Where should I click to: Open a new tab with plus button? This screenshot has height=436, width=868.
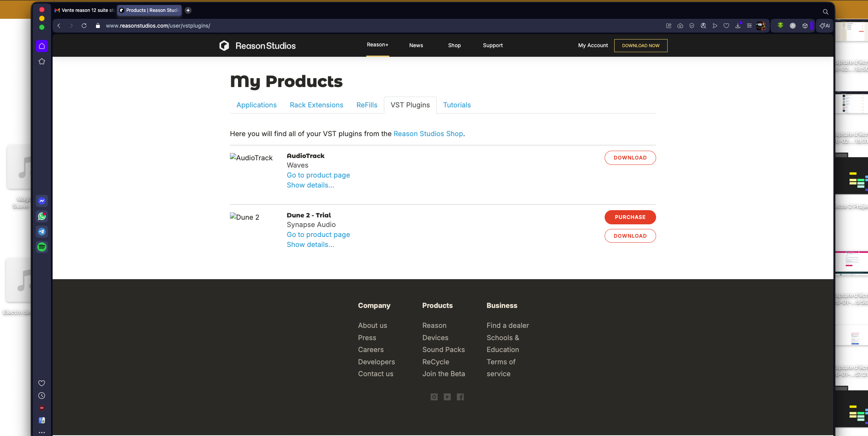coord(188,10)
